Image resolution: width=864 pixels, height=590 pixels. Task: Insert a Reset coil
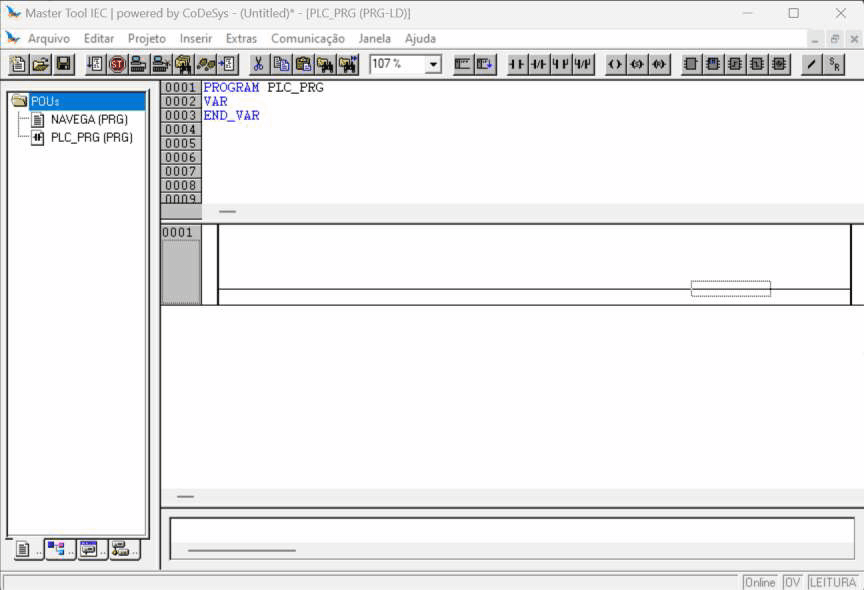point(658,64)
